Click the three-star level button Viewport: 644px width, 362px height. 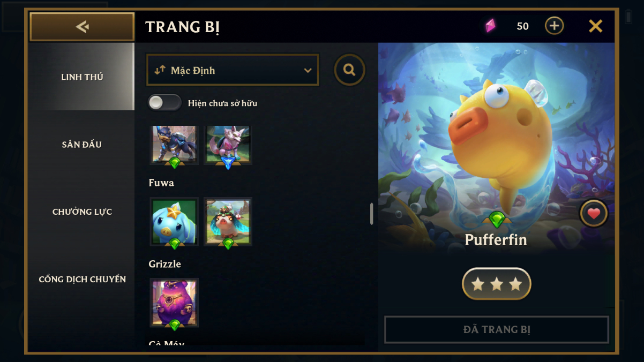(x=497, y=284)
